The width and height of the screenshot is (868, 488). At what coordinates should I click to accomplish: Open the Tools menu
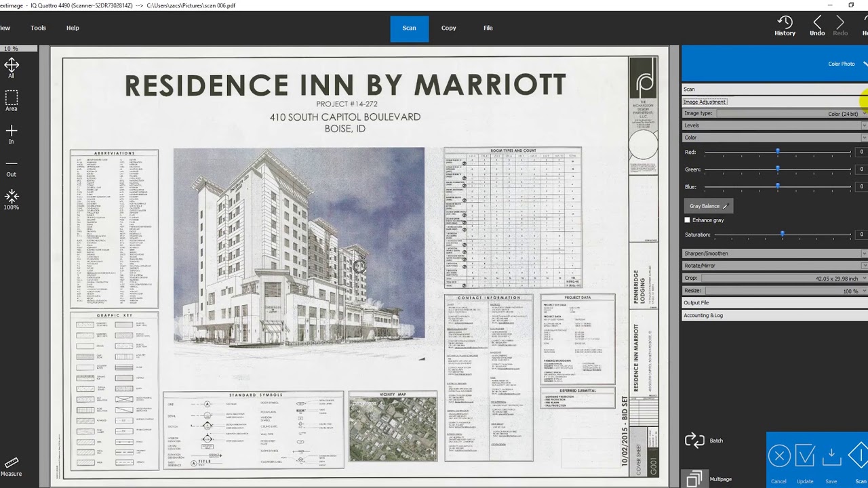pyautogui.click(x=38, y=28)
